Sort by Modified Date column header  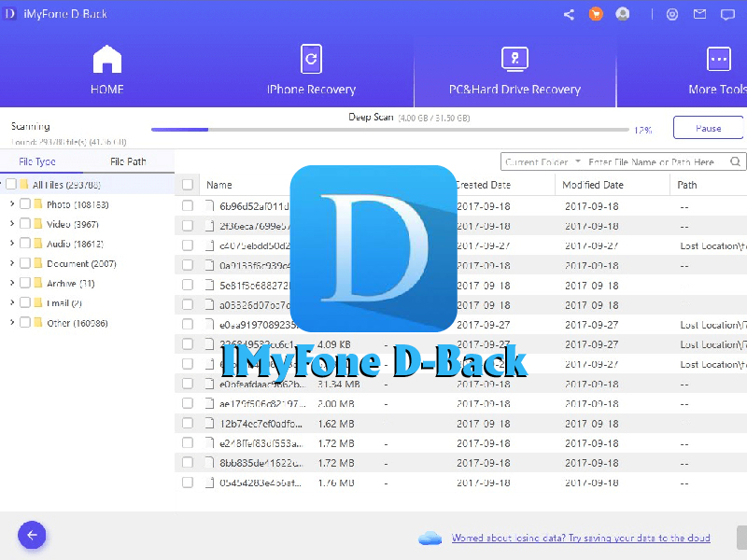[x=593, y=185]
